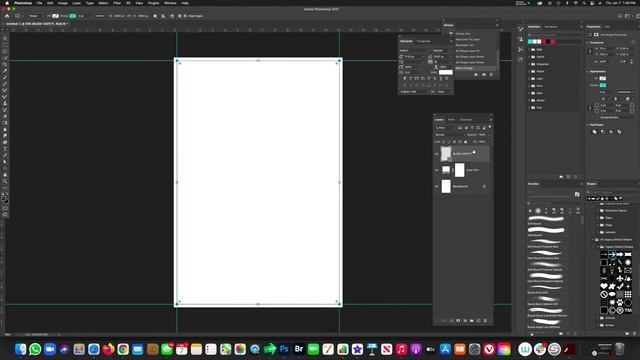
Task: Select the Lasso tool
Action: click(5, 51)
